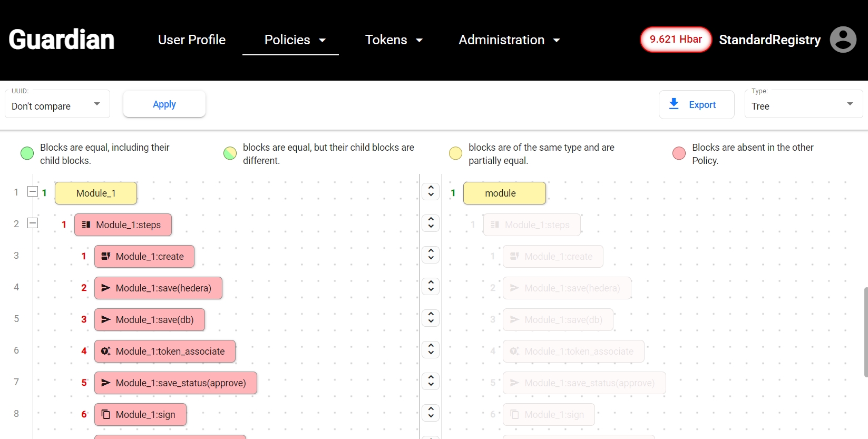Click the Module_1:save(db) arrow icon
Image resolution: width=868 pixels, height=439 pixels.
(x=106, y=319)
